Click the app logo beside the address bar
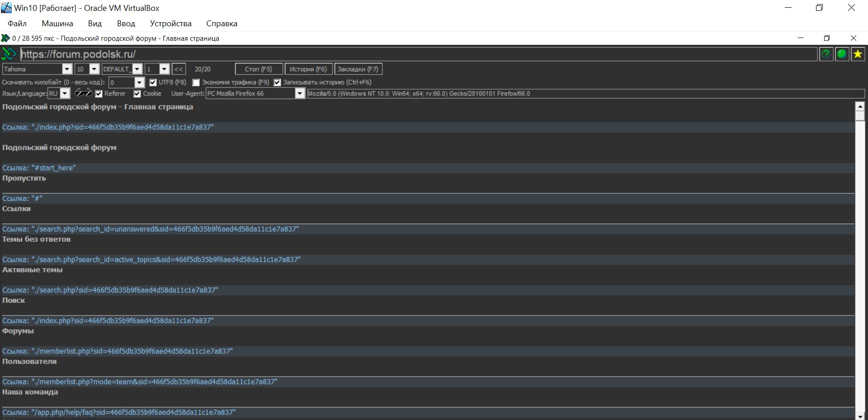The height and width of the screenshot is (420, 868). 9,54
